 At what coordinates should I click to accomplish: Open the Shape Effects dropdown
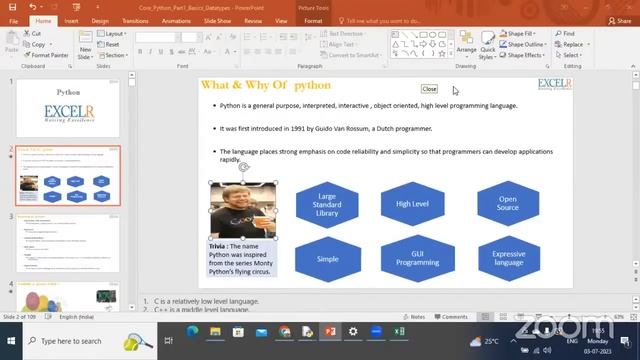coord(522,55)
